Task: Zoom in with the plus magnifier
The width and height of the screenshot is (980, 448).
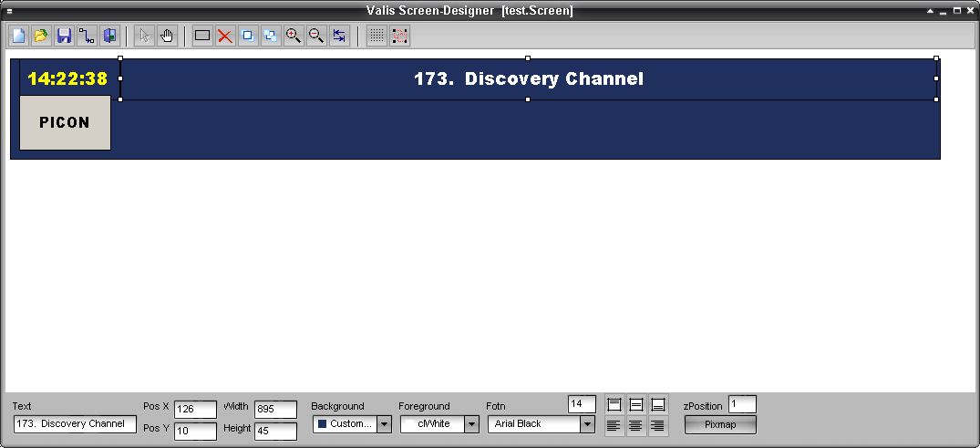Action: coord(294,36)
